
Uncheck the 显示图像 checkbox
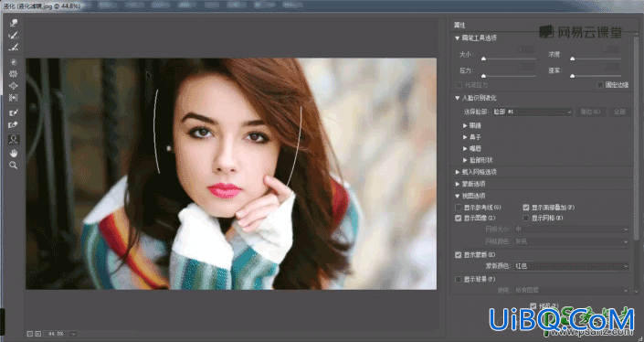tap(459, 218)
